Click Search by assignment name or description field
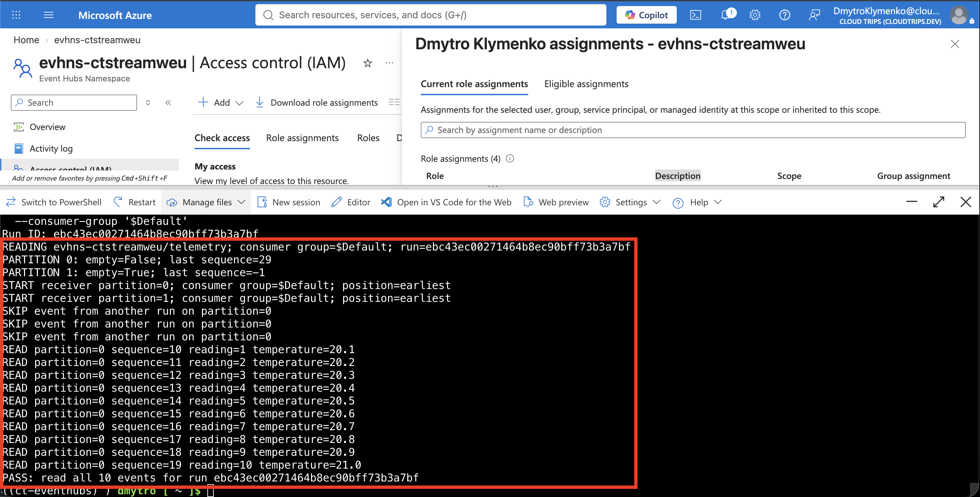 point(693,130)
